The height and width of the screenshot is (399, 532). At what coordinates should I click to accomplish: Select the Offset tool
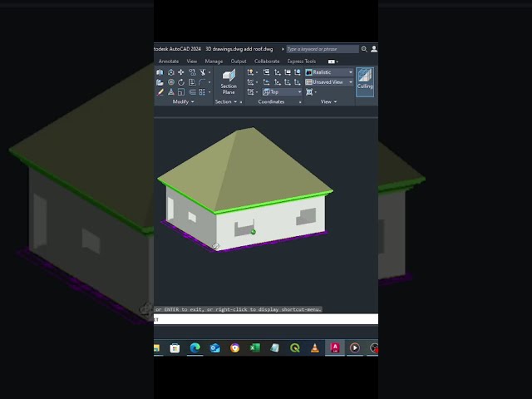point(192,92)
